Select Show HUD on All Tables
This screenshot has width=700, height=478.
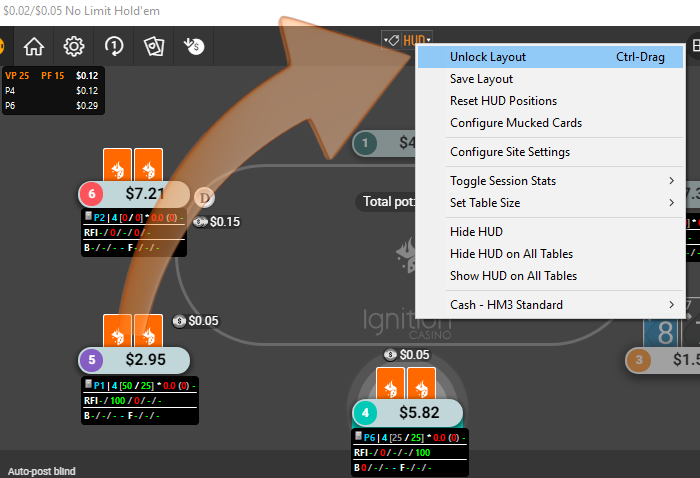[550, 276]
